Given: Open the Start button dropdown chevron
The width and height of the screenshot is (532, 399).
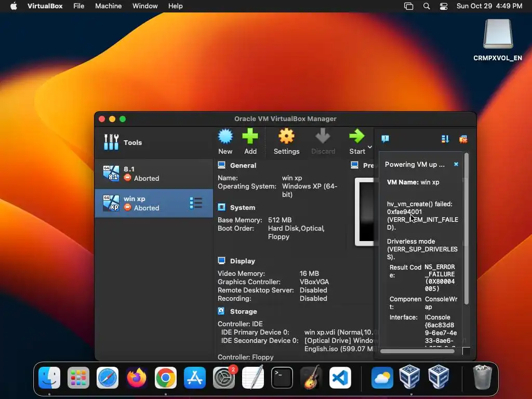Looking at the screenshot, I should [x=370, y=147].
